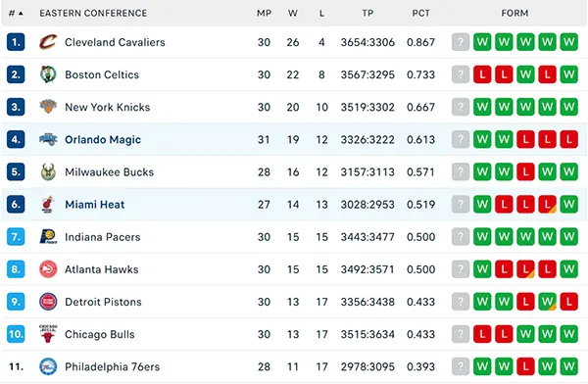The width and height of the screenshot is (588, 384).
Task: Sort table by PCT column header
Action: click(420, 13)
